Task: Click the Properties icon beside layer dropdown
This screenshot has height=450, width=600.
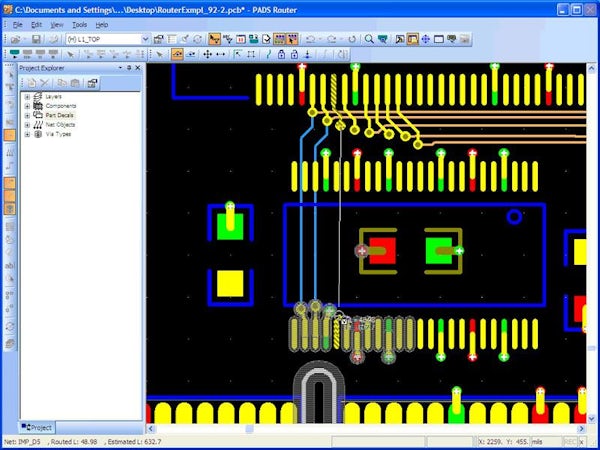Action: tap(158, 39)
